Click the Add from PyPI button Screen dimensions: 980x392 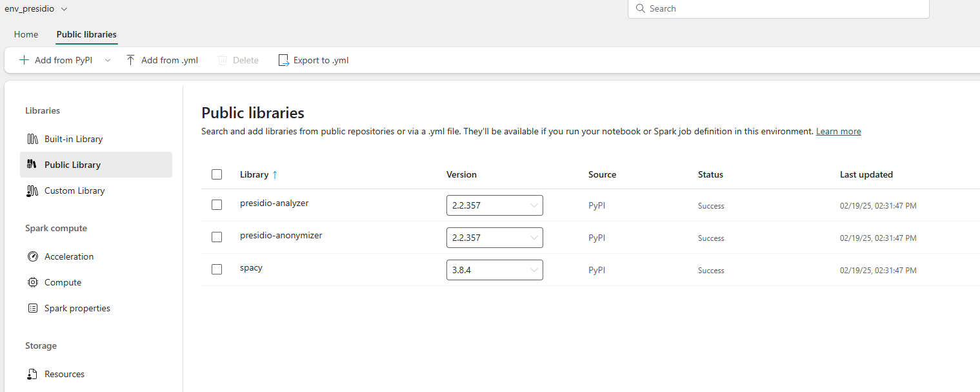[x=55, y=60]
